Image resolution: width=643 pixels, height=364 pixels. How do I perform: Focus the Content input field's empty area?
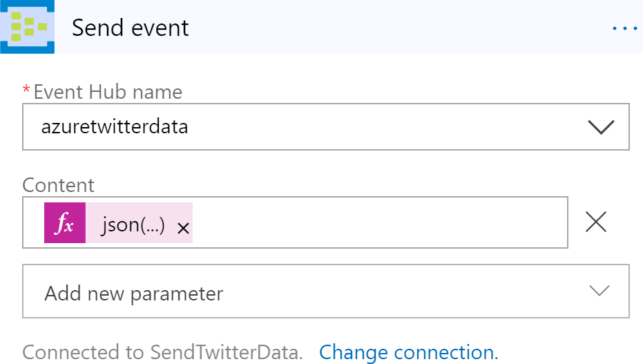(380, 223)
